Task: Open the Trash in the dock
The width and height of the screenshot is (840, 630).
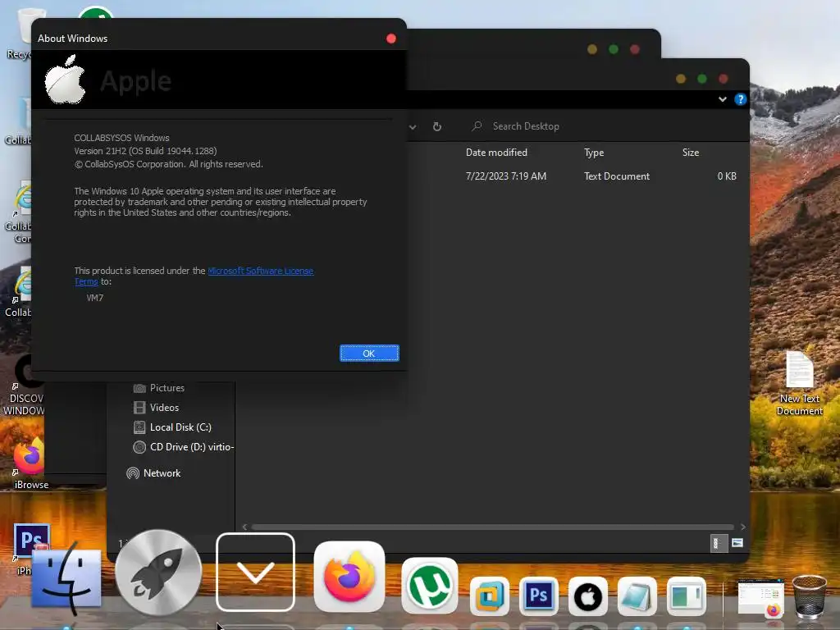Action: [x=810, y=596]
